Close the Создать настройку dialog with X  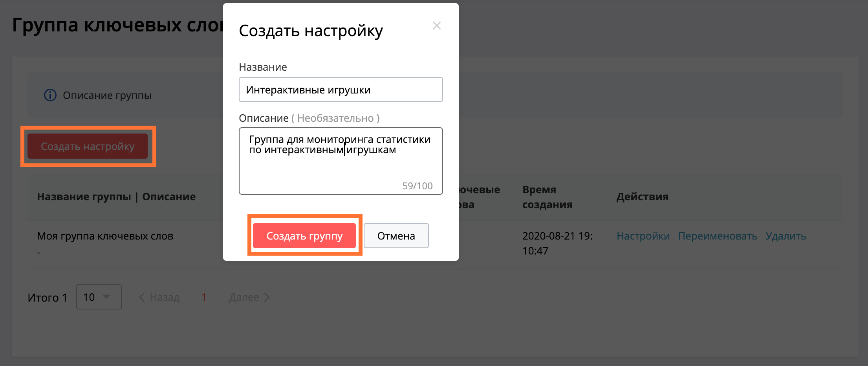(437, 26)
